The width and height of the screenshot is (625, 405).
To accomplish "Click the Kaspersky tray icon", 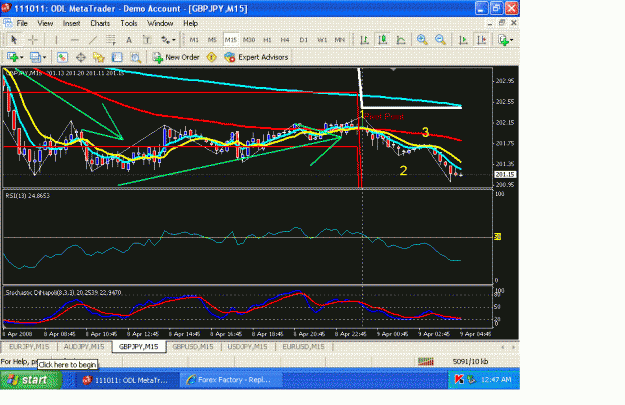I will [x=459, y=379].
